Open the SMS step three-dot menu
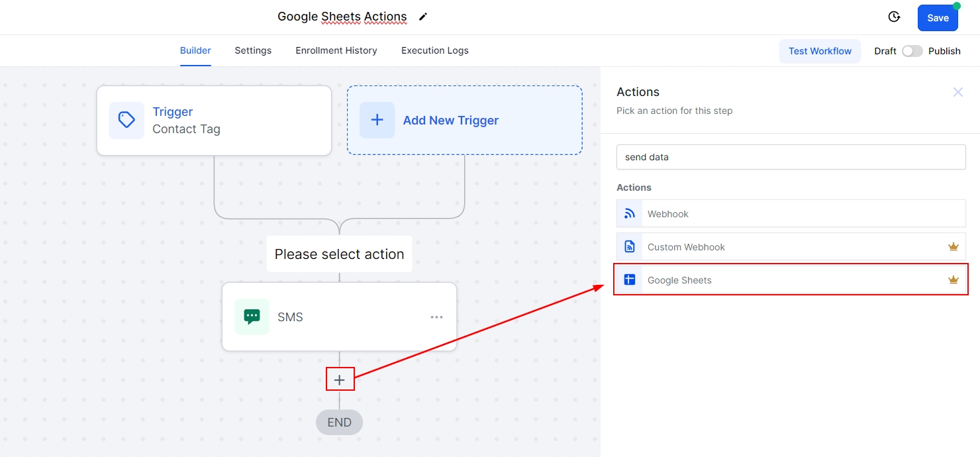Viewport: 980px width, 457px height. click(436, 317)
